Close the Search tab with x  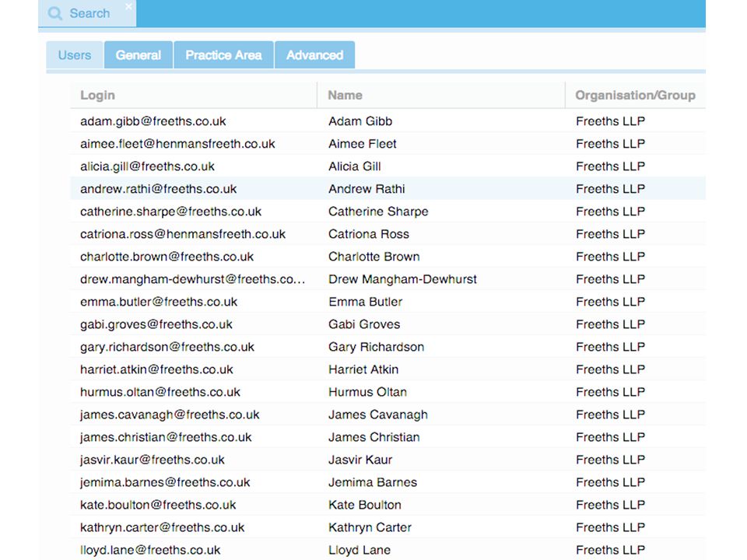point(128,6)
